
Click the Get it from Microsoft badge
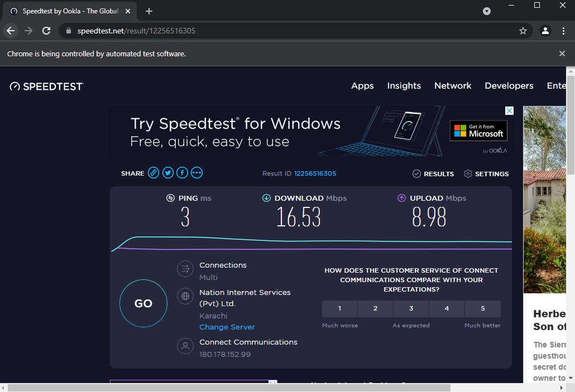(478, 131)
